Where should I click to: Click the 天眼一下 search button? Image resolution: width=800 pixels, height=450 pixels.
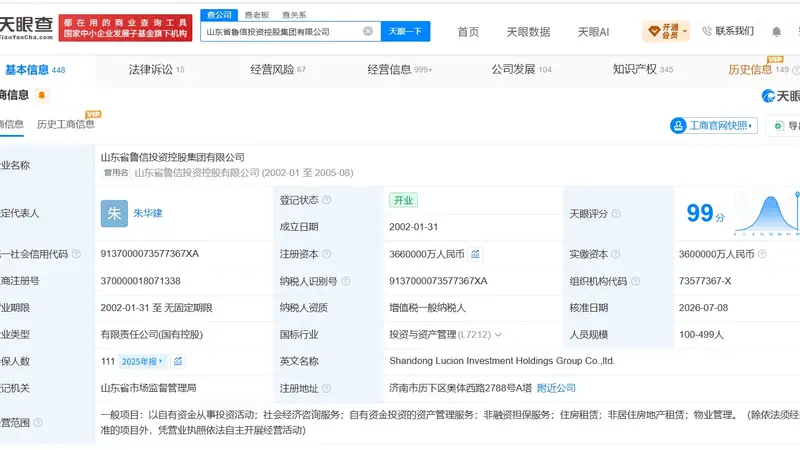click(x=406, y=31)
